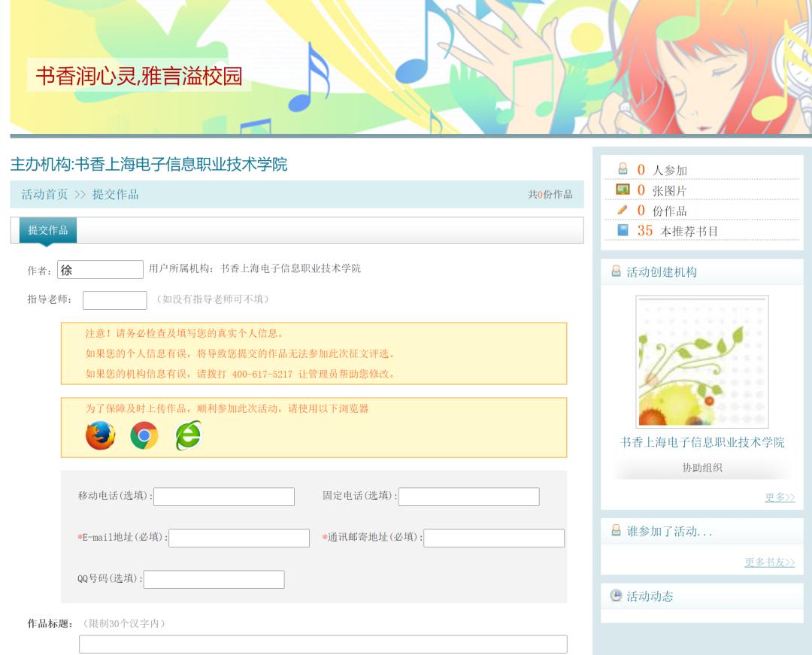This screenshot has width=812, height=655.
Task: Click the pencil icon beside 份作品
Action: [x=623, y=210]
